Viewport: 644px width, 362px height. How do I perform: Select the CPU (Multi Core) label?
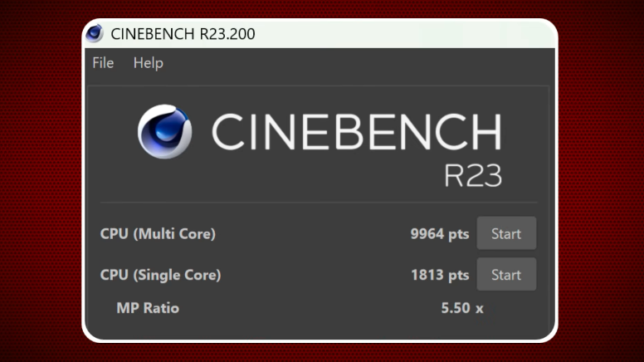[158, 234]
